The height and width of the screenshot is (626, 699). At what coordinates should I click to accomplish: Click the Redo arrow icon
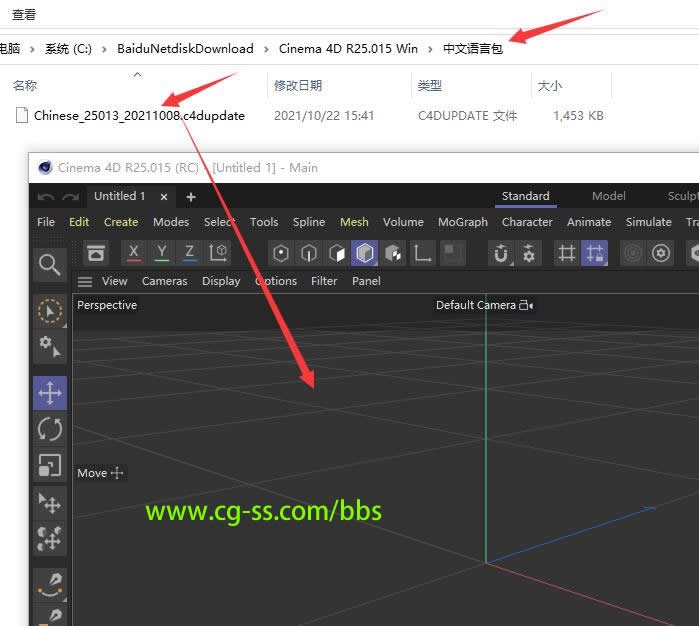coord(71,197)
